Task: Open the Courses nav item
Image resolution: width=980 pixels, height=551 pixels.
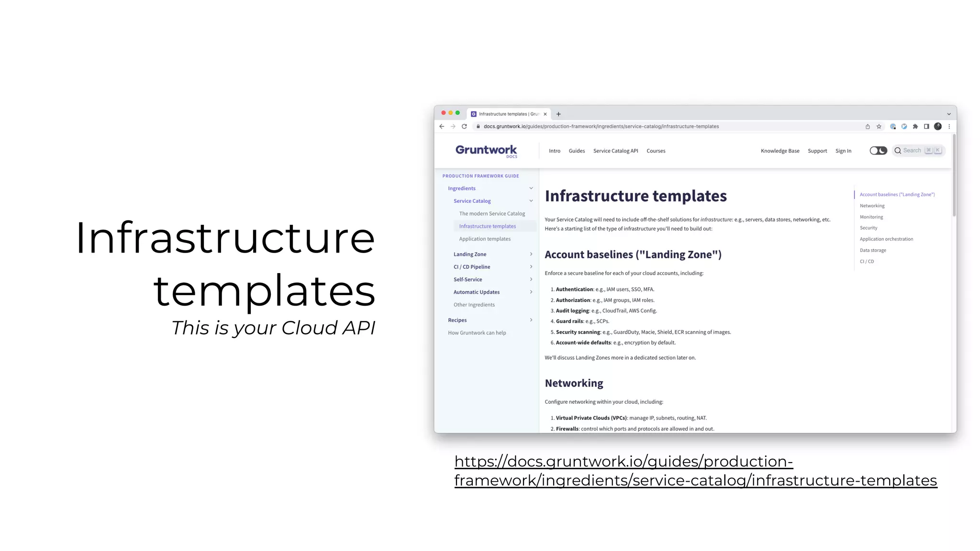Action: click(656, 151)
